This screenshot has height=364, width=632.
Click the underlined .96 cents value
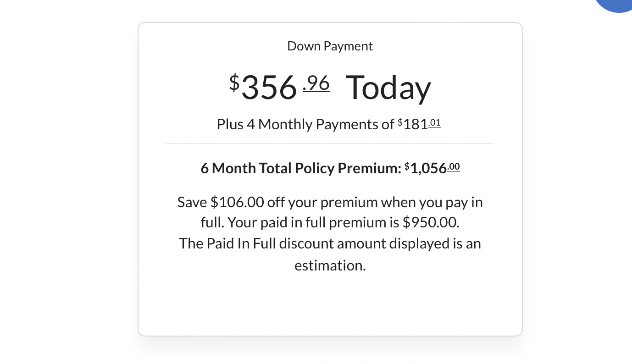pos(316,83)
